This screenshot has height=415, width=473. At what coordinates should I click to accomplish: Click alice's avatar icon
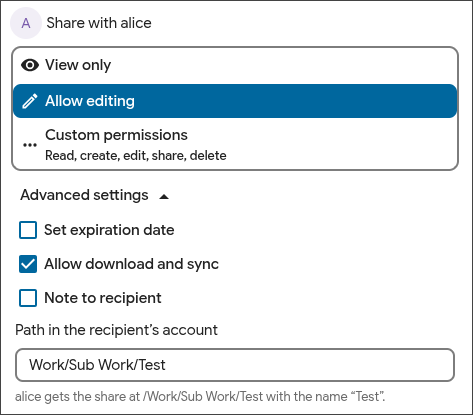pos(26,23)
